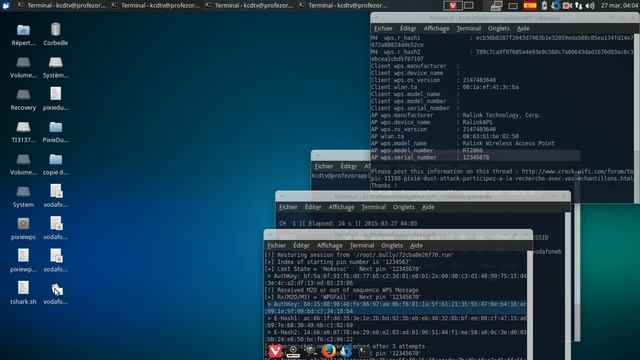Click the scrollbar of the WPS info terminal
This screenshot has height=360, width=640.
[637, 118]
